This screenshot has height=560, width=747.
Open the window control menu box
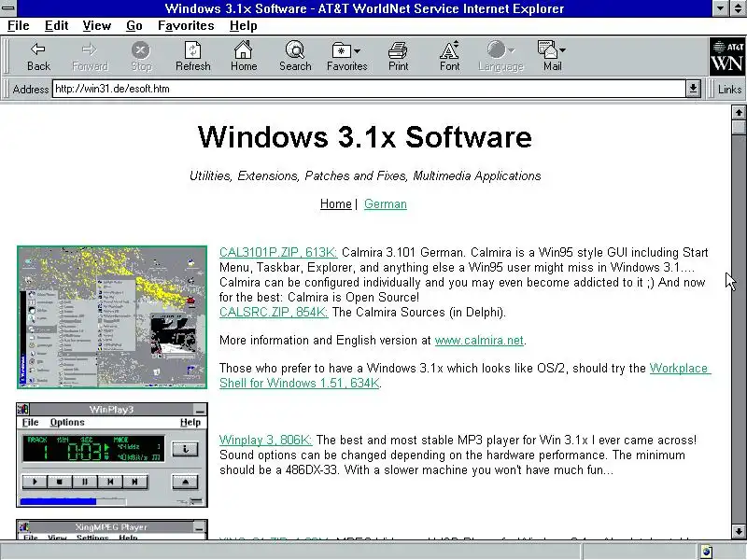pos(7,8)
